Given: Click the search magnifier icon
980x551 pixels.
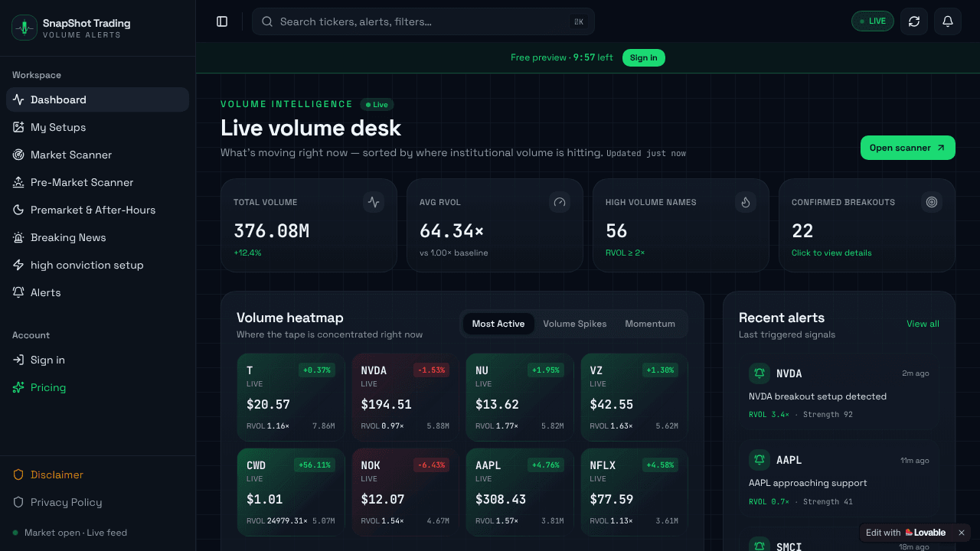Looking at the screenshot, I should (x=267, y=21).
